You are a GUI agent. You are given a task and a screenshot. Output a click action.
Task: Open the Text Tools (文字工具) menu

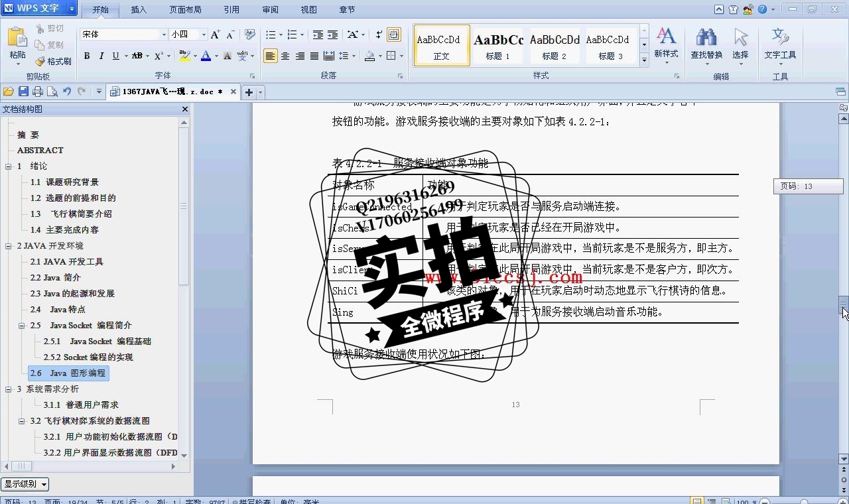point(780,45)
